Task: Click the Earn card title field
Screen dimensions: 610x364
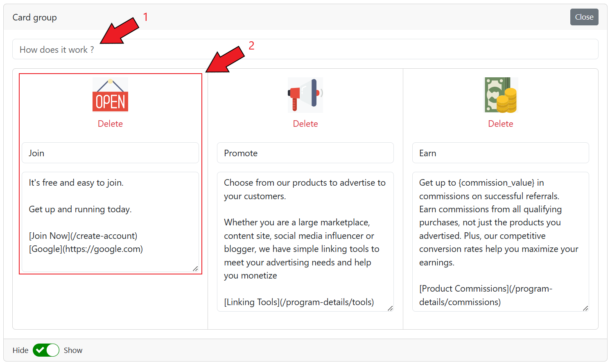Action: [500, 153]
